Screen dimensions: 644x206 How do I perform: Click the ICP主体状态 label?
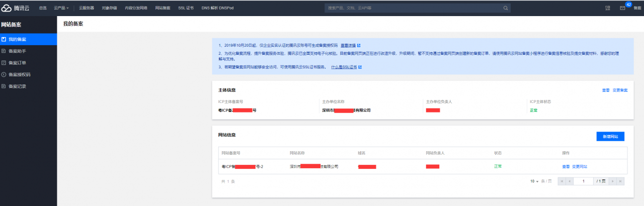tap(540, 101)
